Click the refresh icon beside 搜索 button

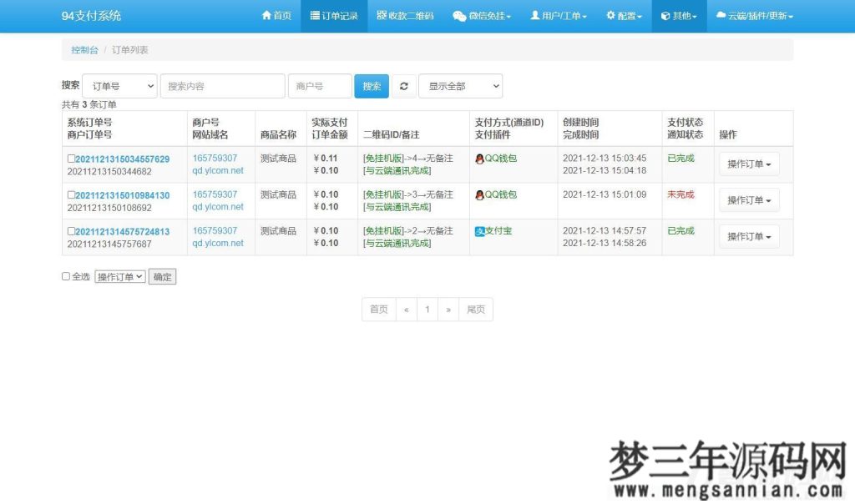[404, 85]
